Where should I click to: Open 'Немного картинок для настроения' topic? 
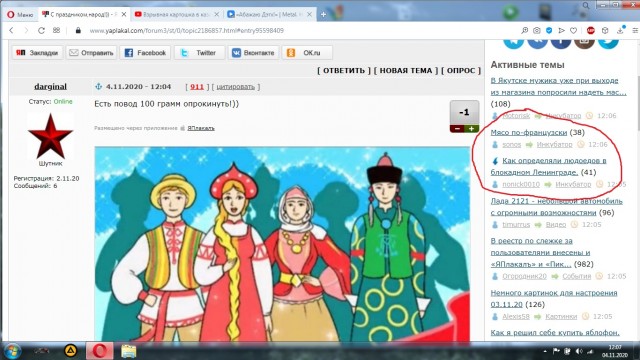tap(553, 298)
